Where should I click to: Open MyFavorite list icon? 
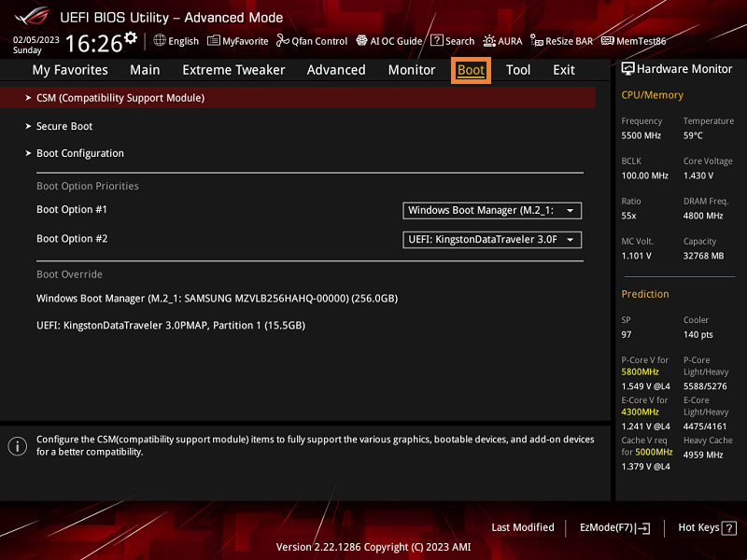click(x=214, y=40)
